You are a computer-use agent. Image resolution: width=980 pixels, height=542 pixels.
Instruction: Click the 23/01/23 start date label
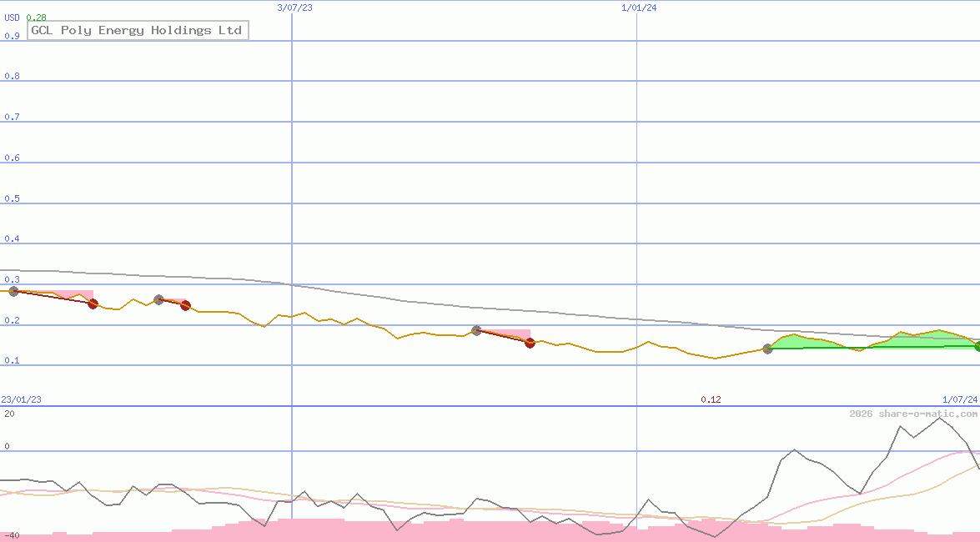19,399
